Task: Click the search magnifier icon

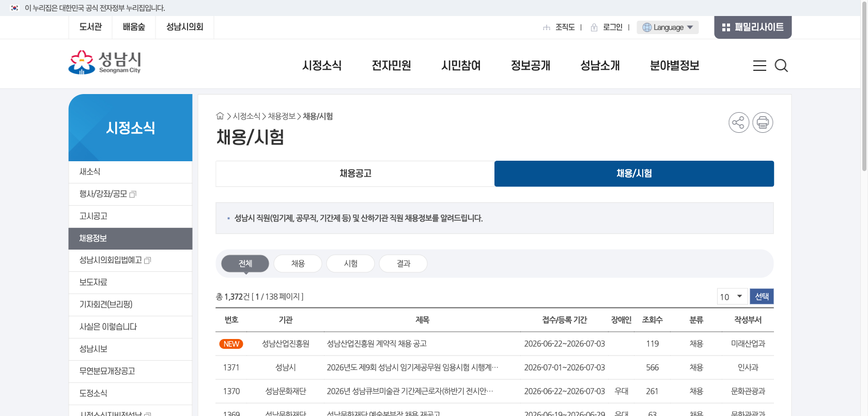Action: [x=781, y=66]
